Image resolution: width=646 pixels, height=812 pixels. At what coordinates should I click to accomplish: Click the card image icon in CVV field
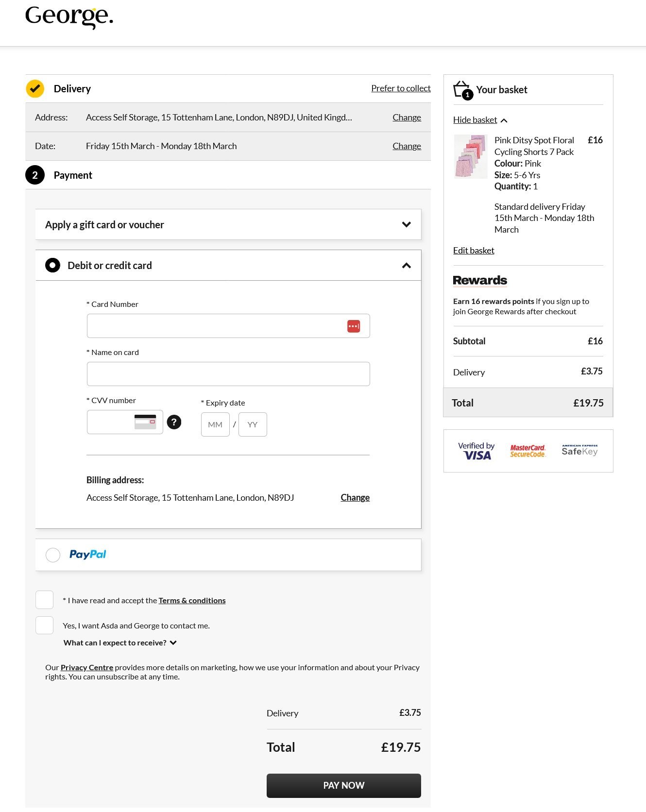coord(145,422)
